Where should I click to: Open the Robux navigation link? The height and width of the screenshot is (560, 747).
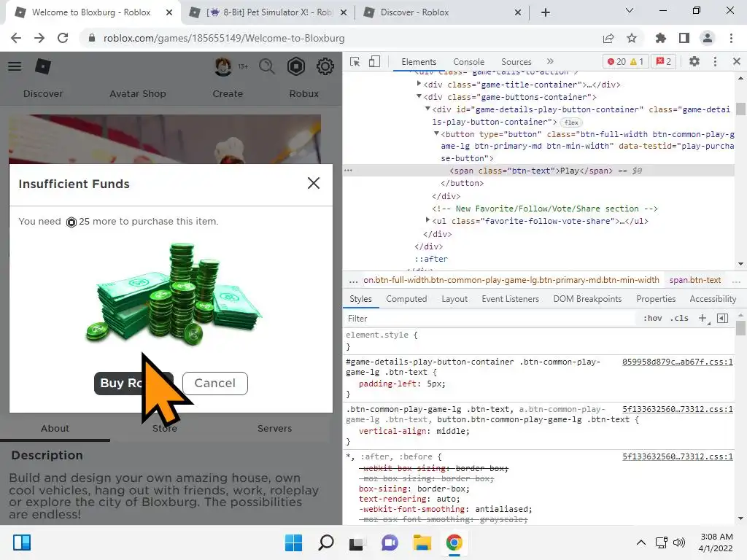pos(304,94)
